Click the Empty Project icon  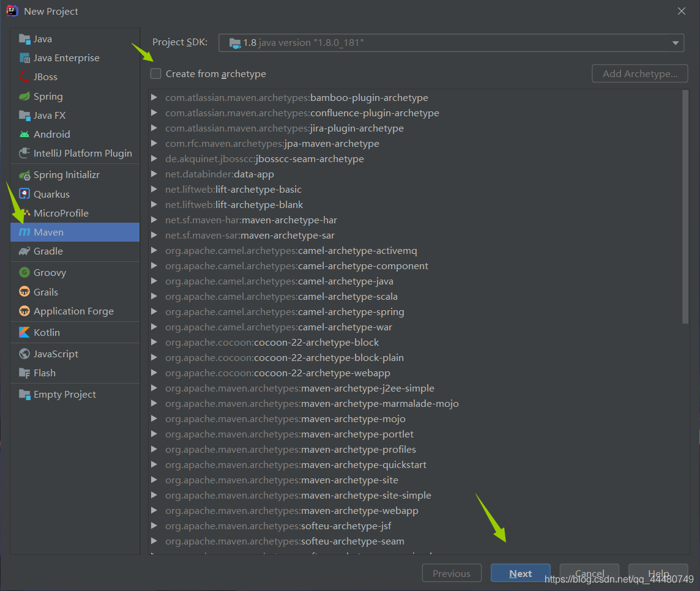point(24,394)
